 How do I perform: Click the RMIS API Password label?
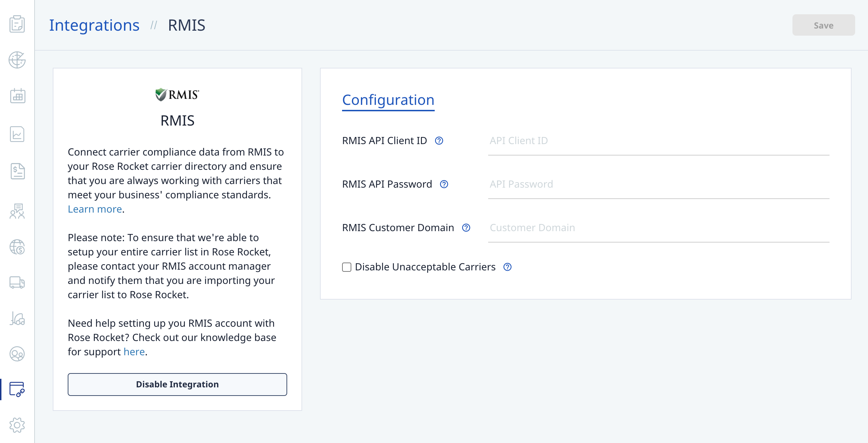pyautogui.click(x=387, y=184)
